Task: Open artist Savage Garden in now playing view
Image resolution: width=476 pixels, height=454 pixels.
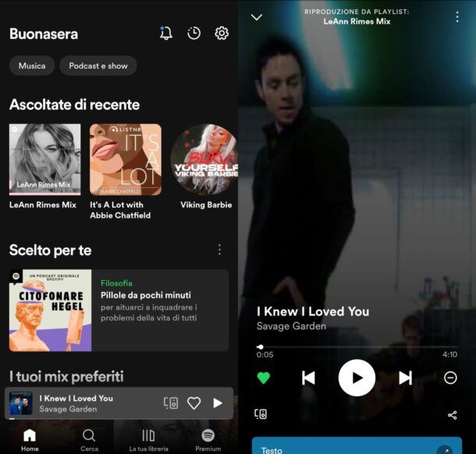Action: tap(291, 326)
